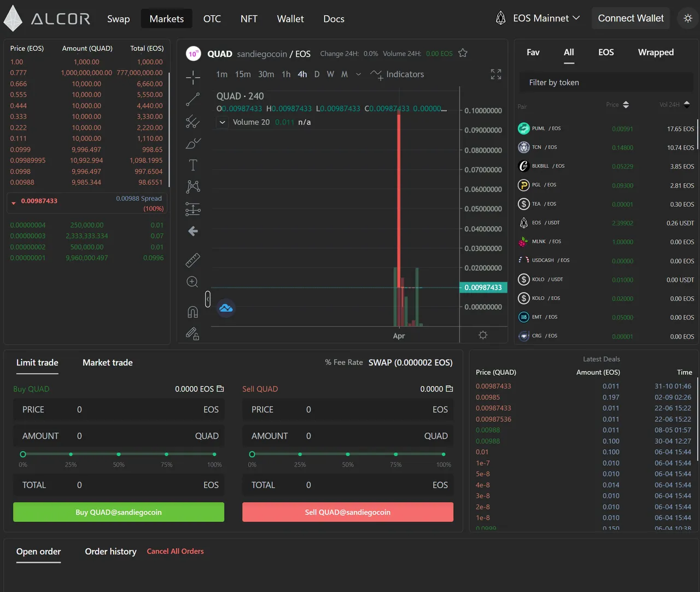Select the crosshair cursor tool

[x=193, y=78]
